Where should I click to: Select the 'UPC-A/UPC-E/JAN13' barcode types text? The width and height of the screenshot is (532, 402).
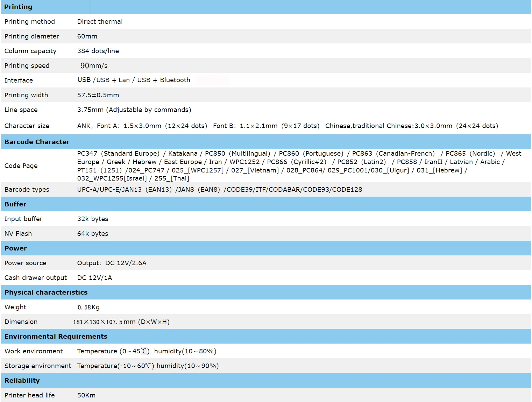point(109,190)
